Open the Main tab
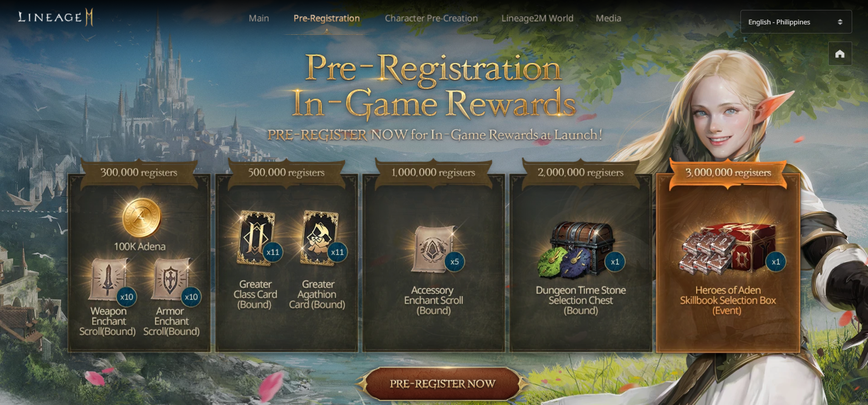868x405 pixels. [259, 18]
